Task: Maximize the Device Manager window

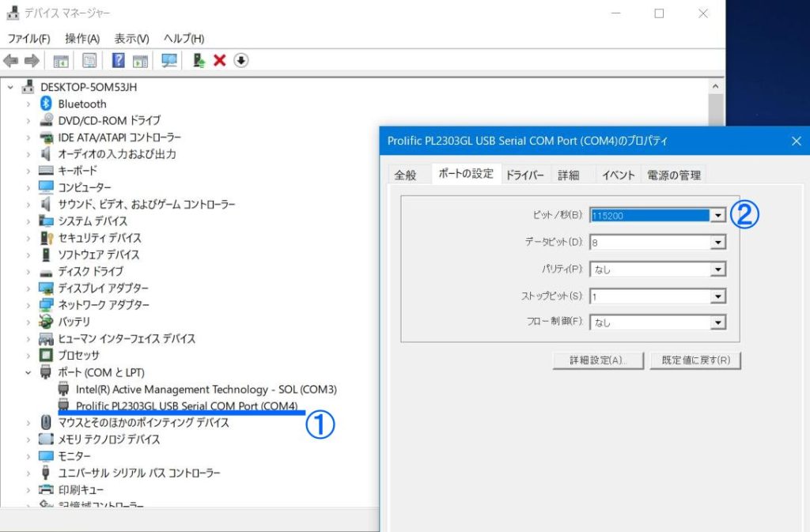Action: (659, 13)
